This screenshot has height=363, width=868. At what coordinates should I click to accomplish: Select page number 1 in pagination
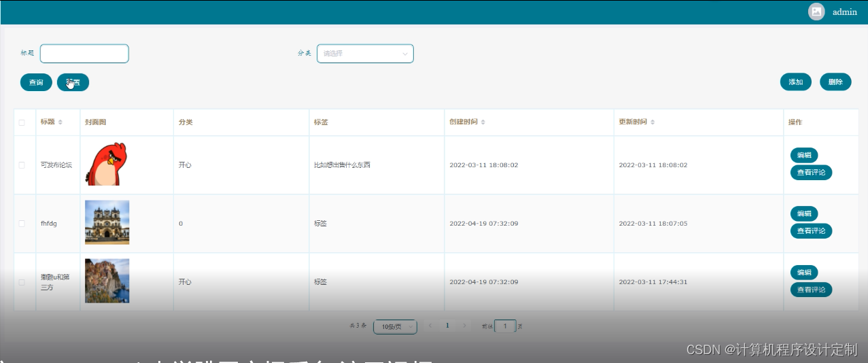(447, 326)
